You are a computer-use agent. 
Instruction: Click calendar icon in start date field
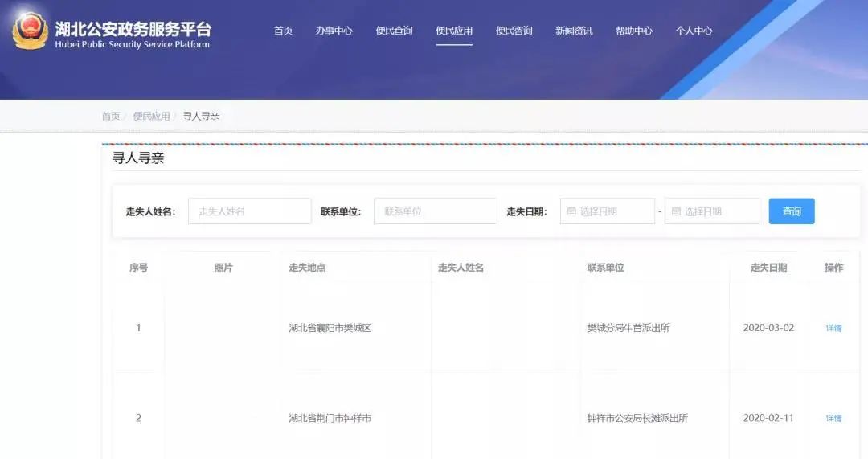(x=571, y=211)
